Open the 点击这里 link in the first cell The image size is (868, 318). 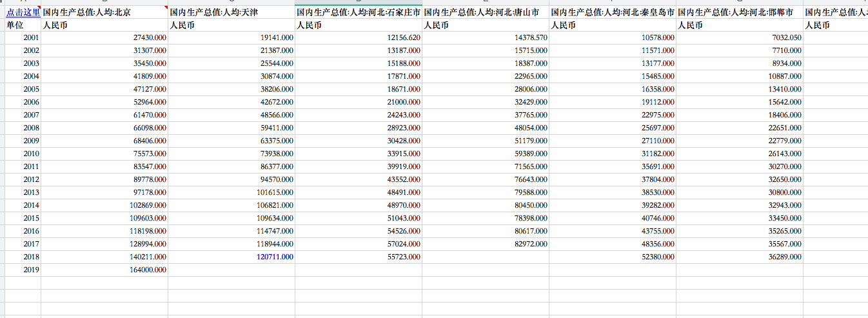pos(23,12)
